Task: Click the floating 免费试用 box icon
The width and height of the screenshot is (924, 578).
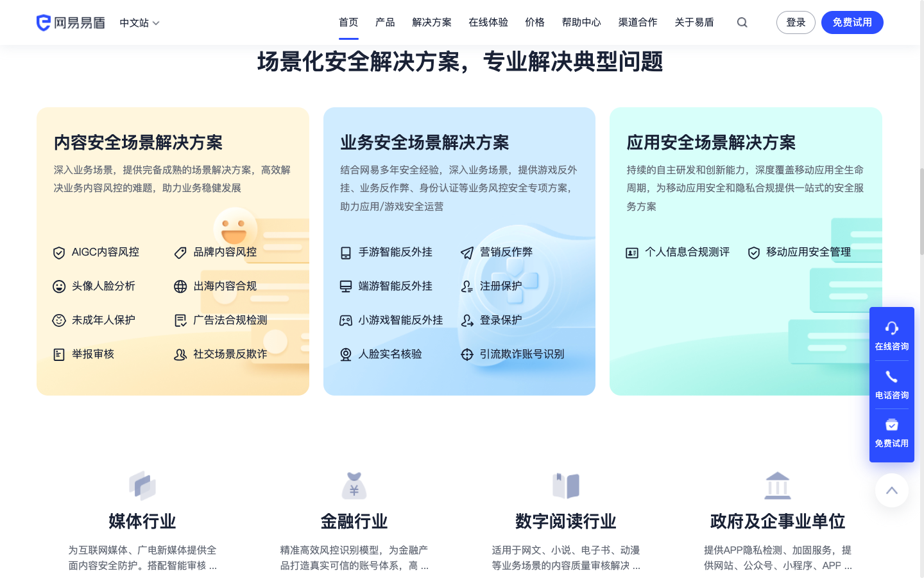Action: [892, 425]
